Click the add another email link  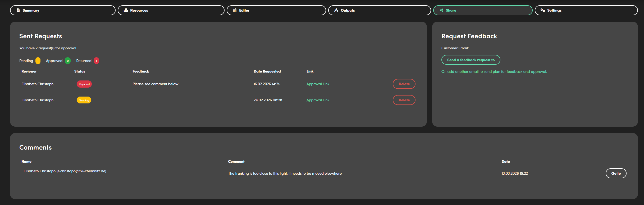click(x=494, y=71)
